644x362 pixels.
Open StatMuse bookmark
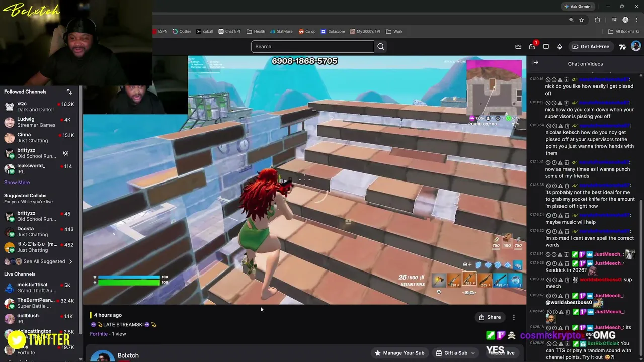click(x=281, y=31)
